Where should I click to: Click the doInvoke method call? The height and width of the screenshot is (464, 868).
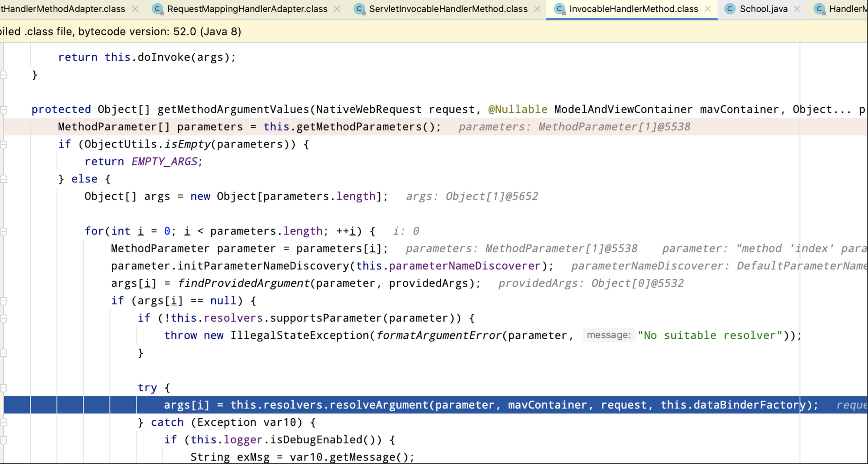(x=164, y=57)
